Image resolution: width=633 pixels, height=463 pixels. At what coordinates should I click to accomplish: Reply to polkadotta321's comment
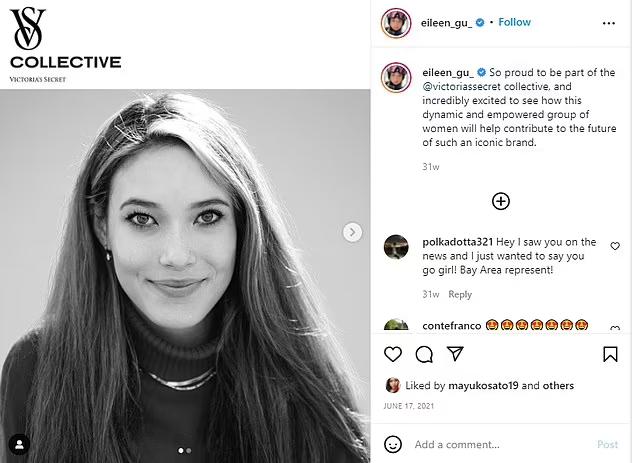pyautogui.click(x=460, y=295)
